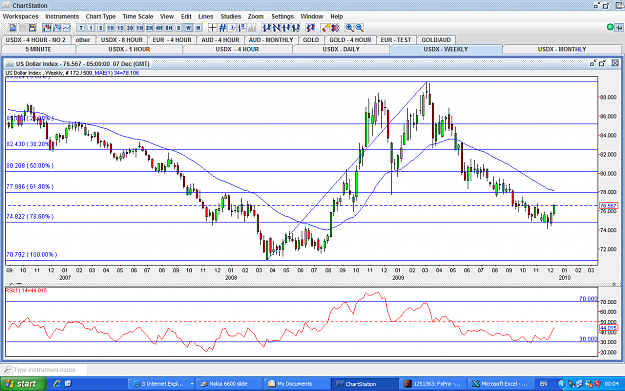Switch to USDX - MONTHLY tab
This screenshot has width=625, height=391.
pyautogui.click(x=562, y=49)
